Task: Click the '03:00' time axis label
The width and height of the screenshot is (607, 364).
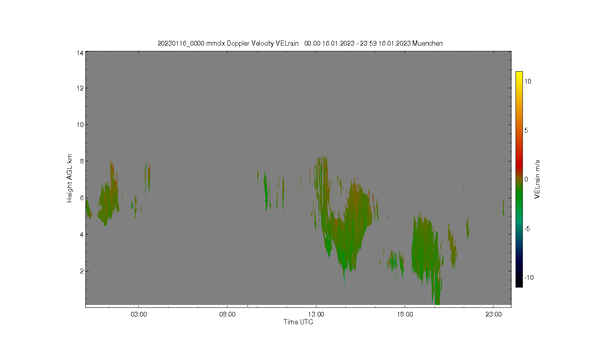Action: point(139,314)
